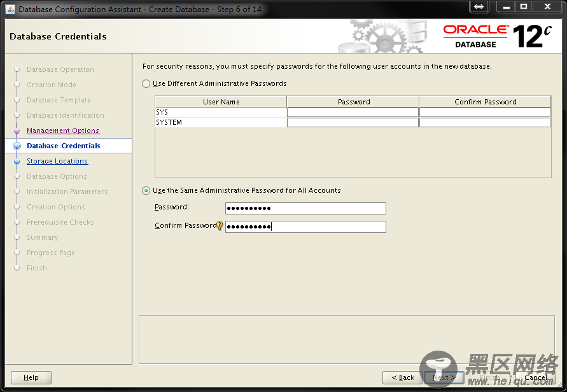Focus the shared Confirm Password input field
The image size is (567, 392).
coord(305,227)
